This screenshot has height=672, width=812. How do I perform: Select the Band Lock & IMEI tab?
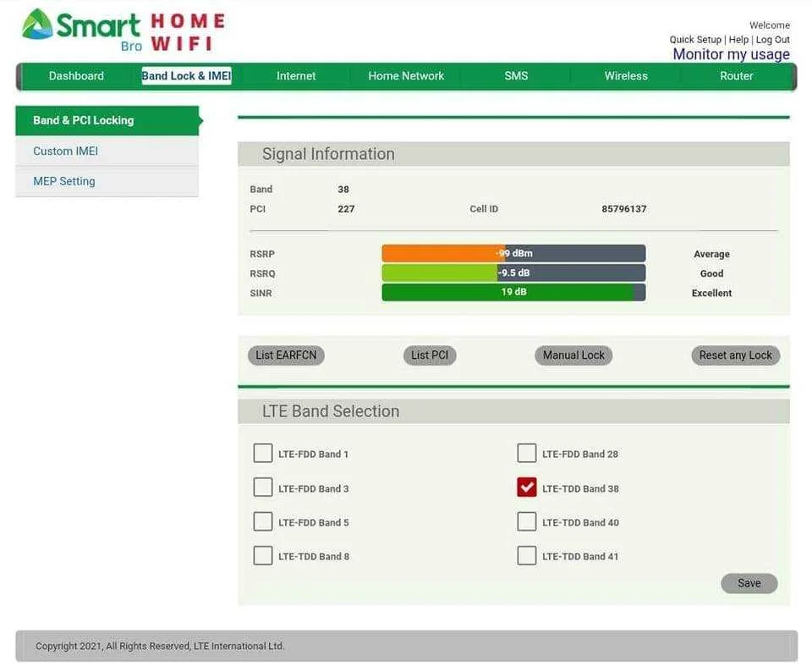click(x=186, y=76)
